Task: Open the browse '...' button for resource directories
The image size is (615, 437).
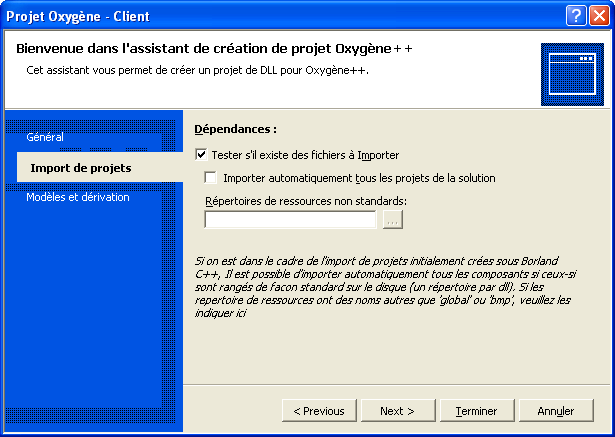Action: coord(393,220)
